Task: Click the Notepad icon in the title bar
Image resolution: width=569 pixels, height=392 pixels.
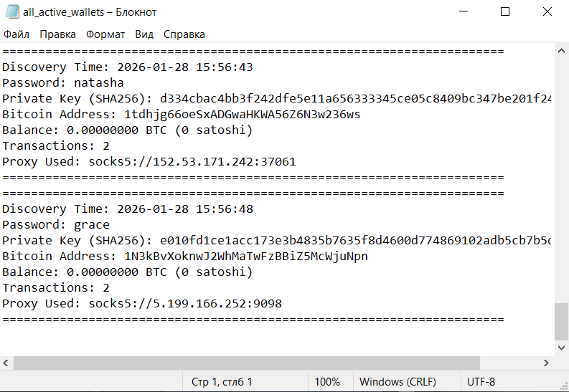Action: pyautogui.click(x=11, y=12)
